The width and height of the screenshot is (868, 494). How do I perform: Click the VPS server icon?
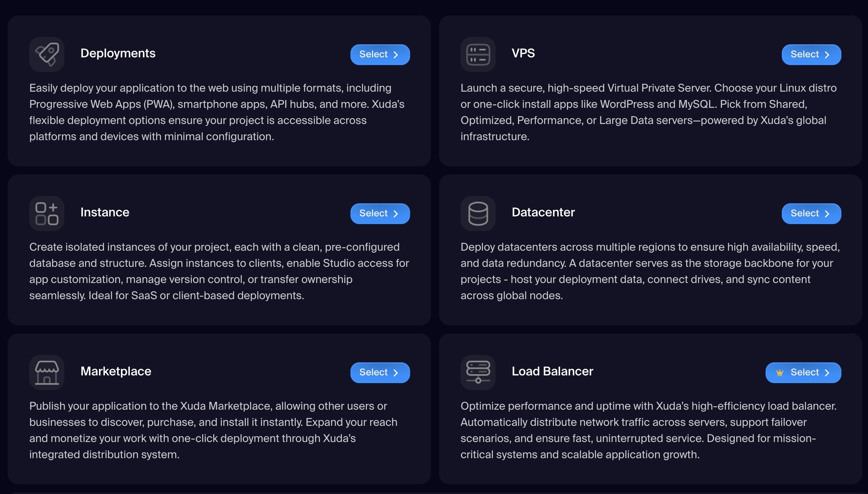pyautogui.click(x=478, y=54)
